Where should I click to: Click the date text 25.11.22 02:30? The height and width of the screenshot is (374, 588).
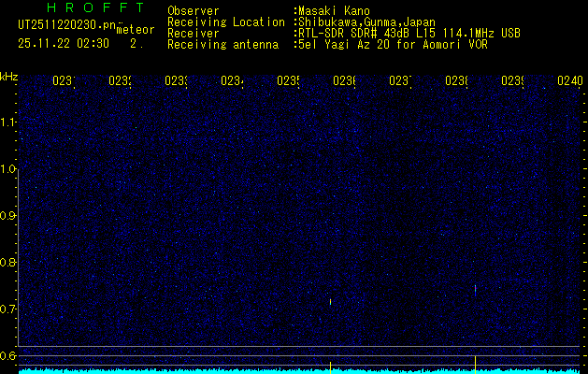[x=64, y=44]
